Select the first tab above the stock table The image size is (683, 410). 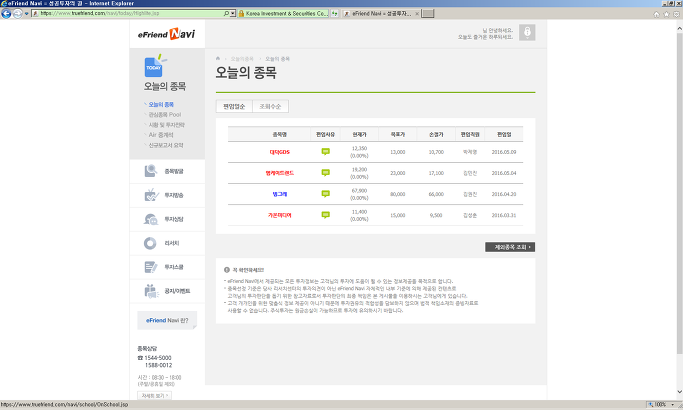point(234,106)
